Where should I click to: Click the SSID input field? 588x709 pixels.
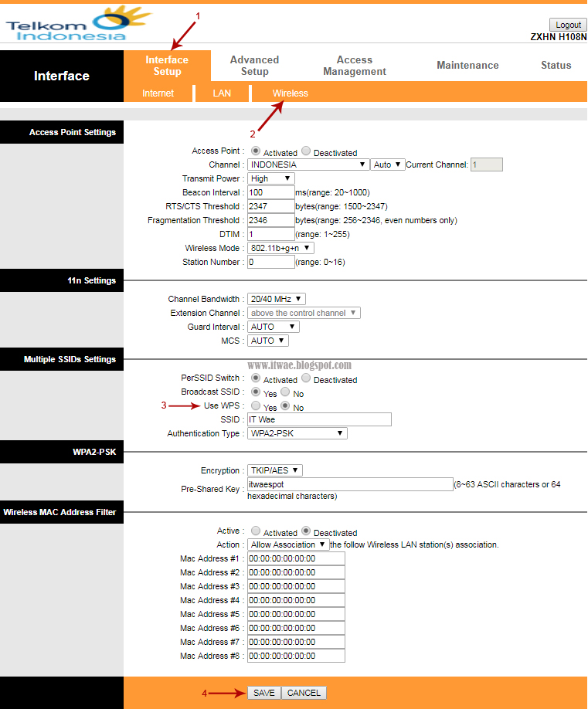319,419
